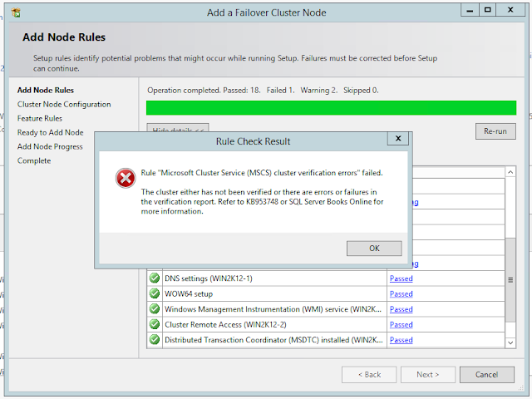The height and width of the screenshot is (399, 532).
Task: Click the Cancel button
Action: pyautogui.click(x=487, y=375)
